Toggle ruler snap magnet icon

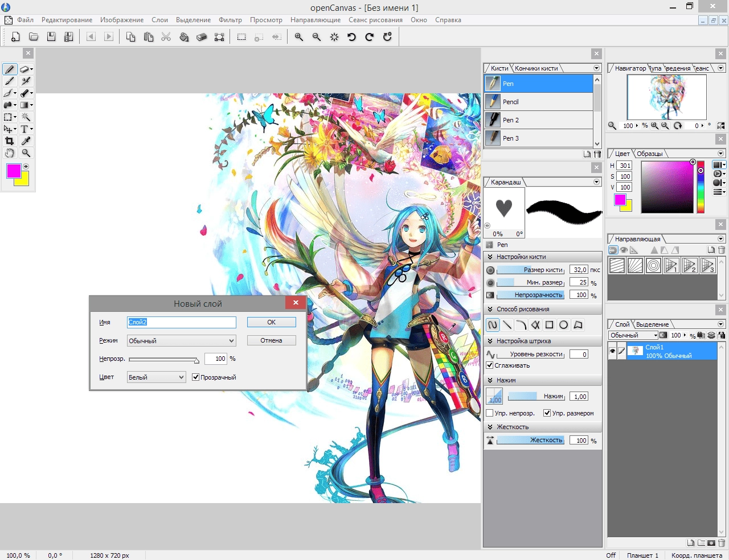pos(613,250)
